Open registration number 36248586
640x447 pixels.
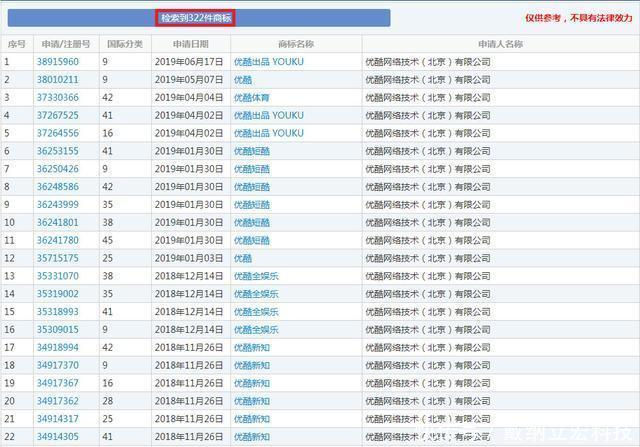(x=58, y=187)
